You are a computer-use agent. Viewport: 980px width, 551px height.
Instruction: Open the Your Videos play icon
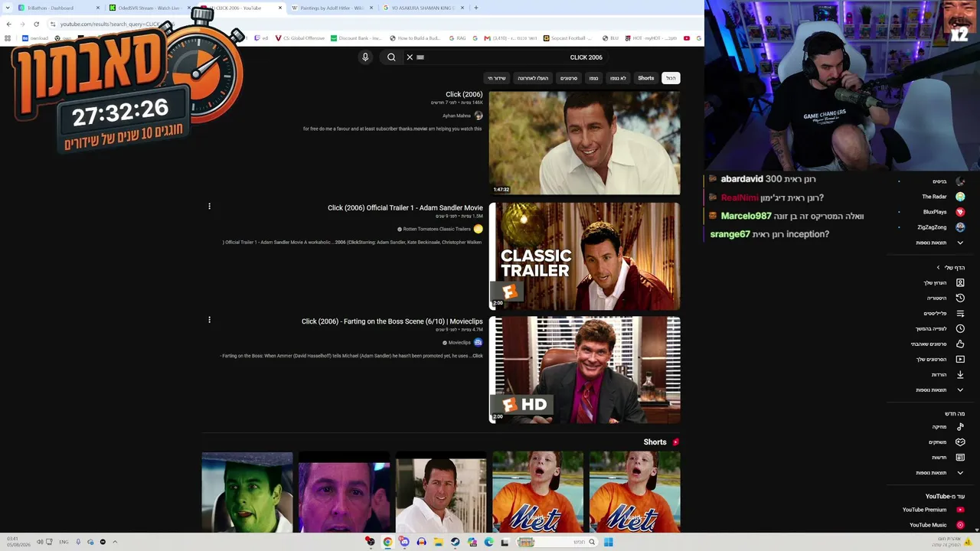960,360
